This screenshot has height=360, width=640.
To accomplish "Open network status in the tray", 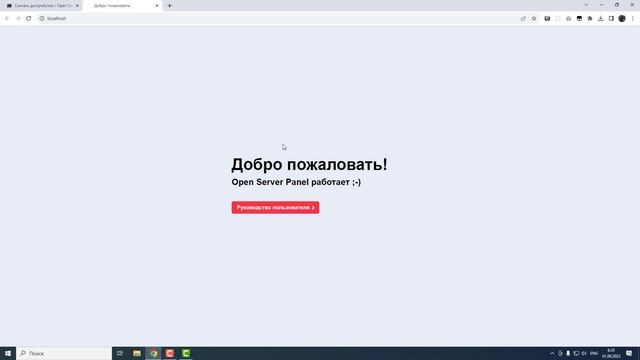I will (576, 353).
